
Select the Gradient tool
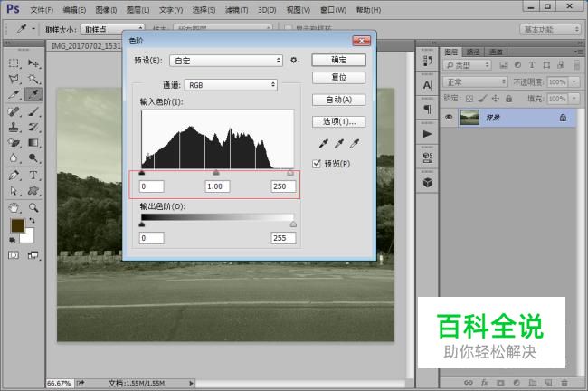pos(33,143)
